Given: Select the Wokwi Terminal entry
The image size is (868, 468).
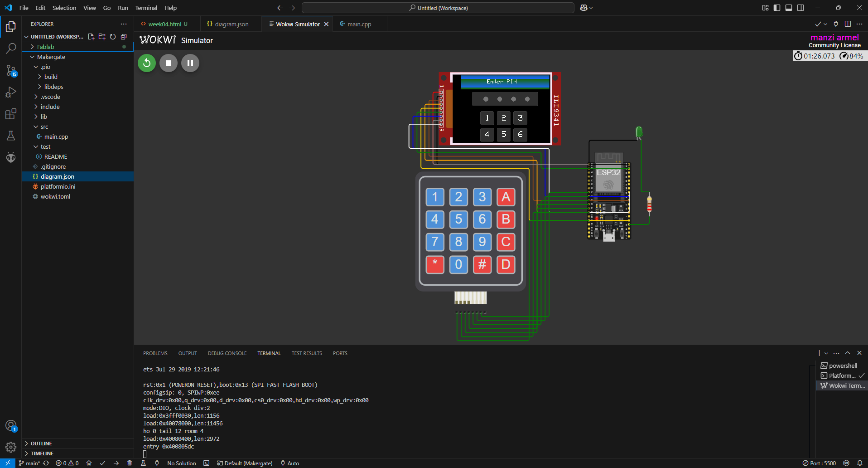Looking at the screenshot, I should coord(842,385).
